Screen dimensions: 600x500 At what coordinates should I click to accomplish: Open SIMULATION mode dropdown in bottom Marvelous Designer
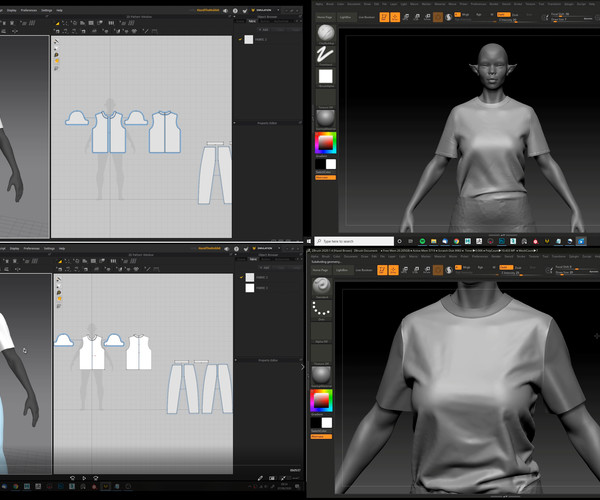[x=268, y=248]
